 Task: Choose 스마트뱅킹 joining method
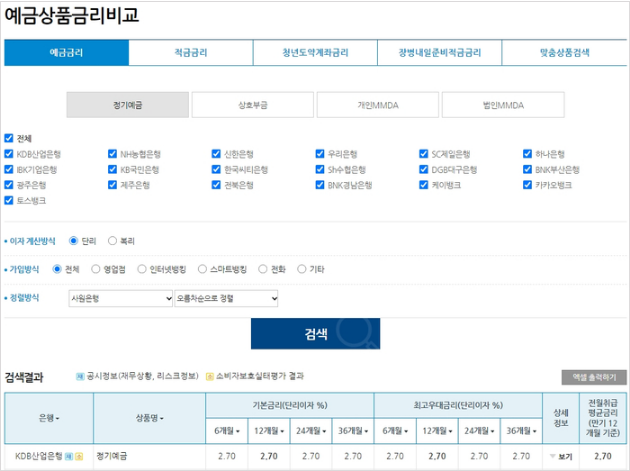tap(202, 269)
